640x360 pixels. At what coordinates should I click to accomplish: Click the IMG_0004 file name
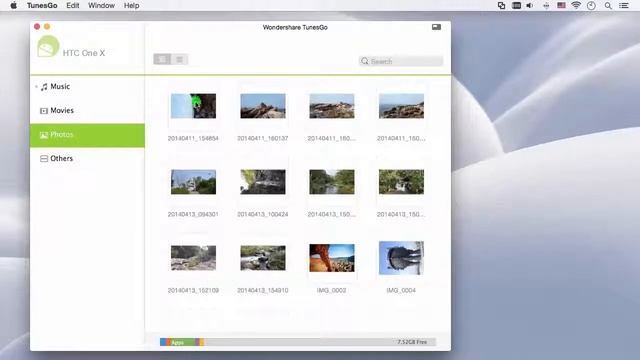(401, 290)
